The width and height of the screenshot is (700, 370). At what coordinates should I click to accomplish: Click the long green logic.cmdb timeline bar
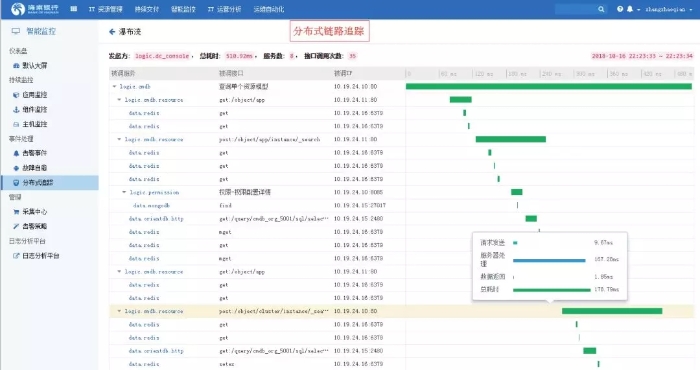click(549, 87)
